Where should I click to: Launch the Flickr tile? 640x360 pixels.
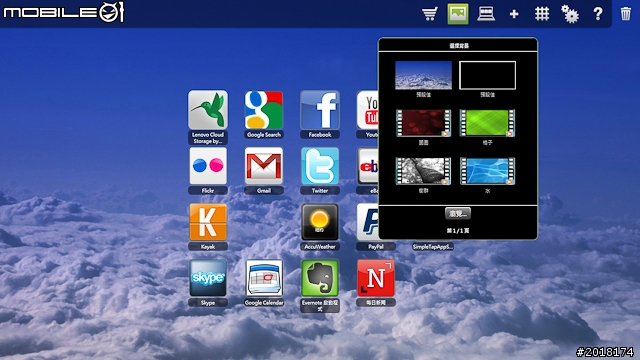[x=208, y=166]
